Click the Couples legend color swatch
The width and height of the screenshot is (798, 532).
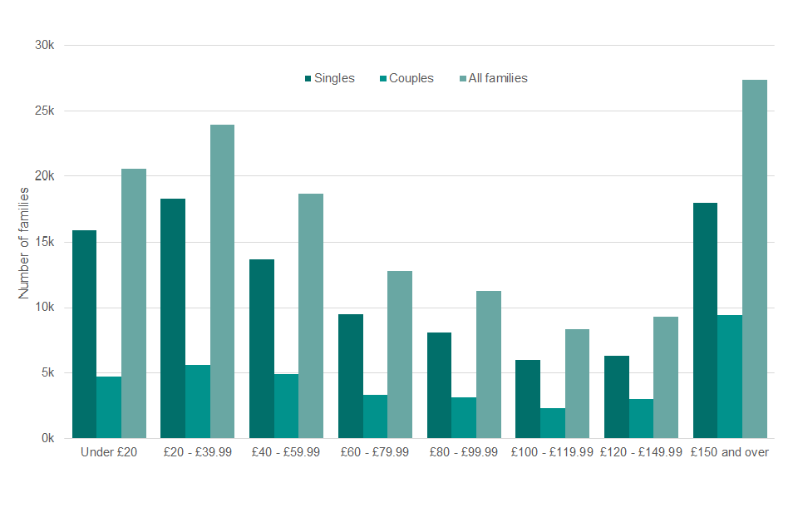tap(382, 79)
